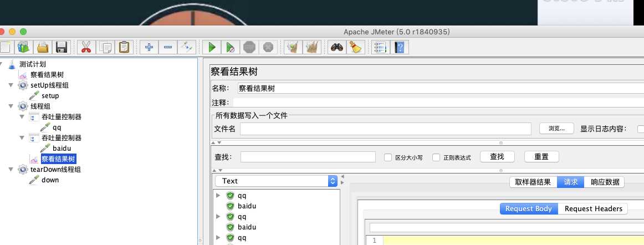Select the highlighted 察看结果树 tree node
644x245 pixels.
click(58, 159)
